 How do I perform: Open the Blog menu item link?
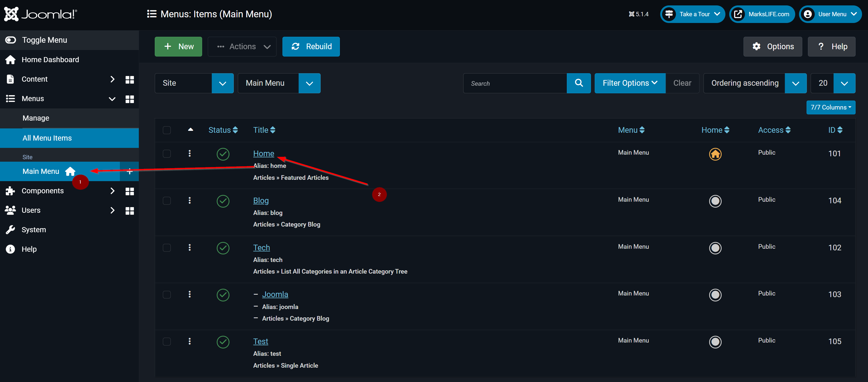coord(261,201)
